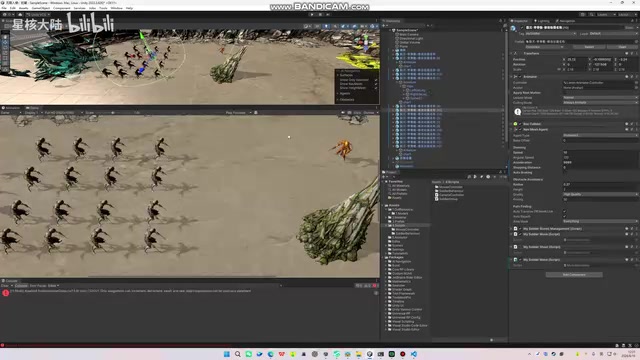Click the Unity taskbar icon

pos(370,354)
